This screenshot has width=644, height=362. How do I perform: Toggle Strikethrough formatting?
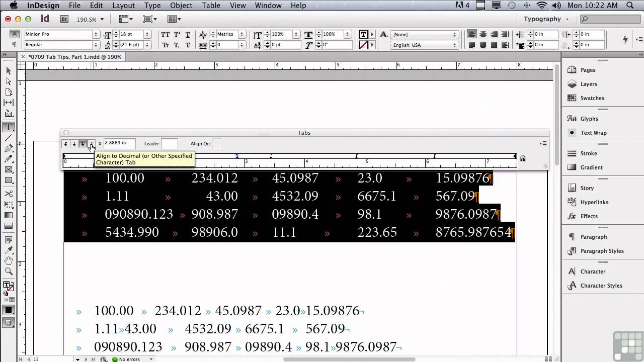pyautogui.click(x=188, y=45)
